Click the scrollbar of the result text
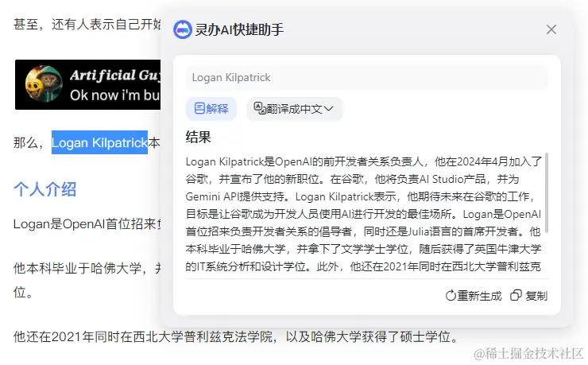 point(547,192)
